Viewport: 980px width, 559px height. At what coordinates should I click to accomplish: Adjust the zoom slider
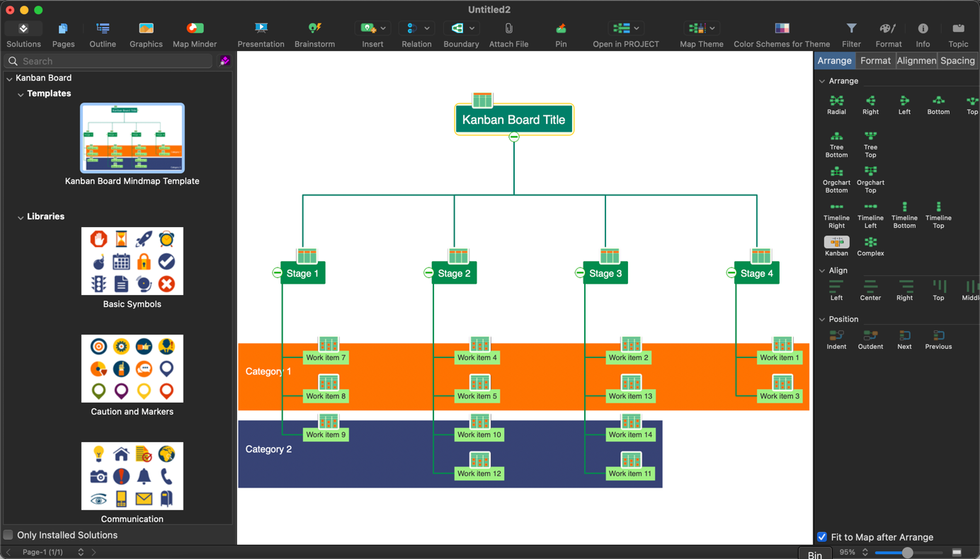[907, 553]
